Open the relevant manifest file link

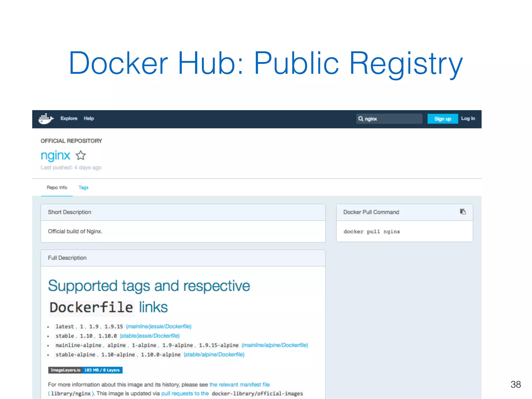pyautogui.click(x=240, y=384)
